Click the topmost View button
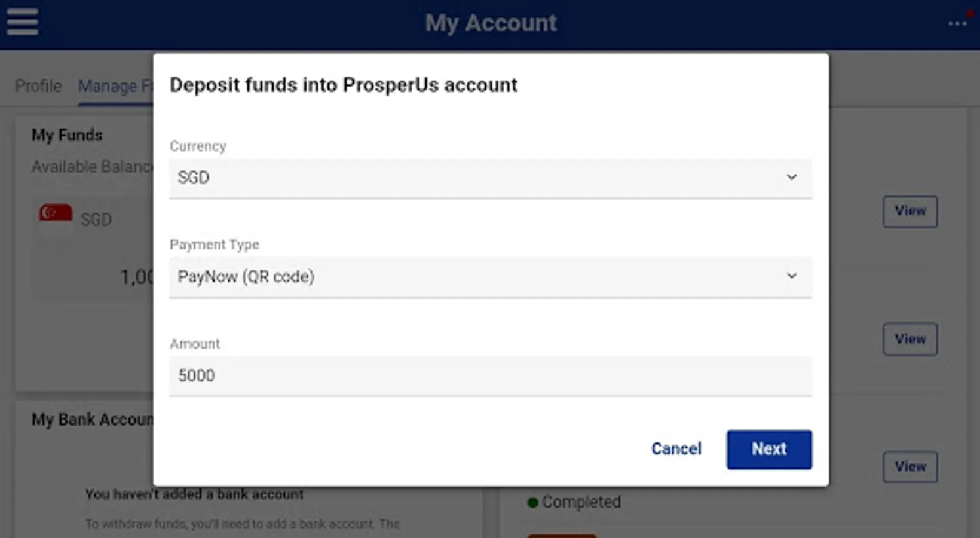 tap(909, 212)
